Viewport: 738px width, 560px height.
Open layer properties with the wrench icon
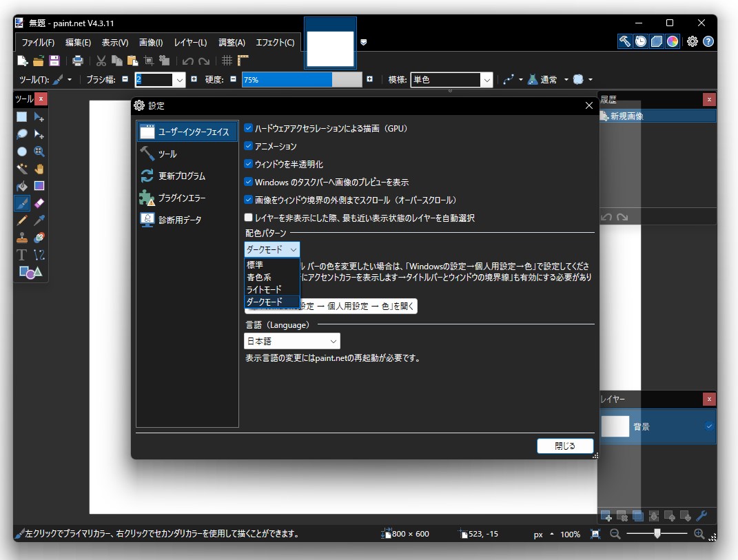coord(701,516)
